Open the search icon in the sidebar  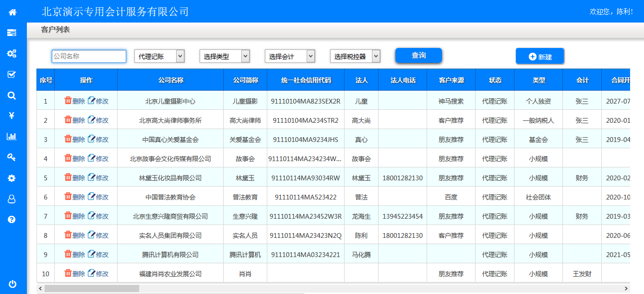[12, 95]
